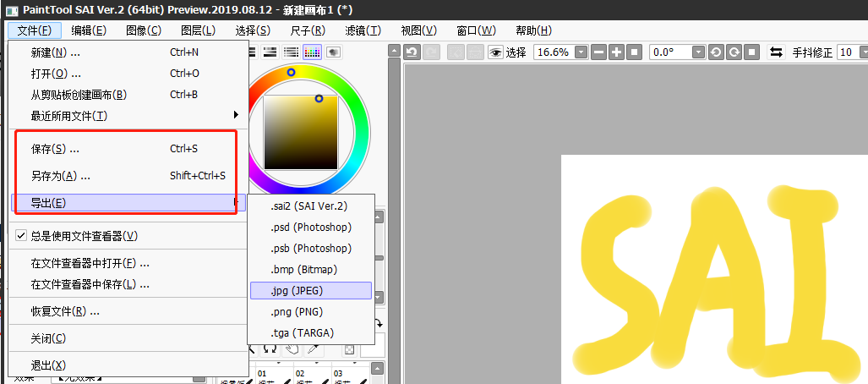This screenshot has width=868, height=384.
Task: Open the rotation angle 0.0° dropdown
Action: [x=697, y=52]
